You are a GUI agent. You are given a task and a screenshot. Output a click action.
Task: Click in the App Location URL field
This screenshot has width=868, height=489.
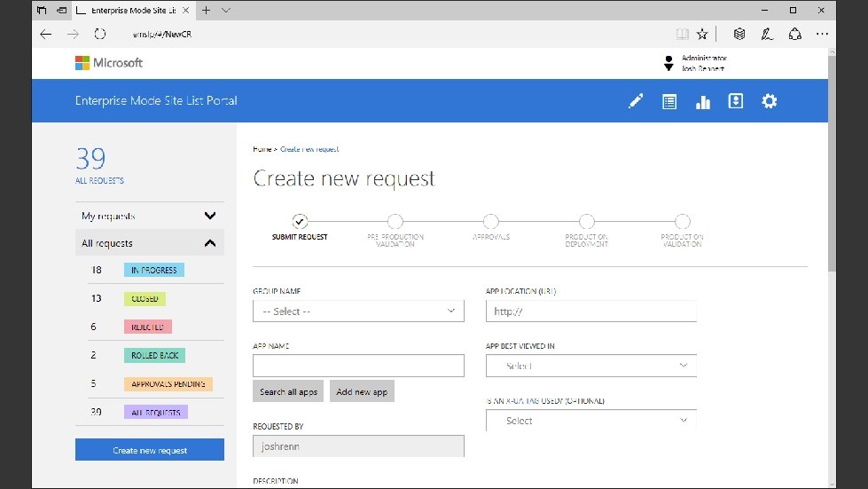pos(591,312)
